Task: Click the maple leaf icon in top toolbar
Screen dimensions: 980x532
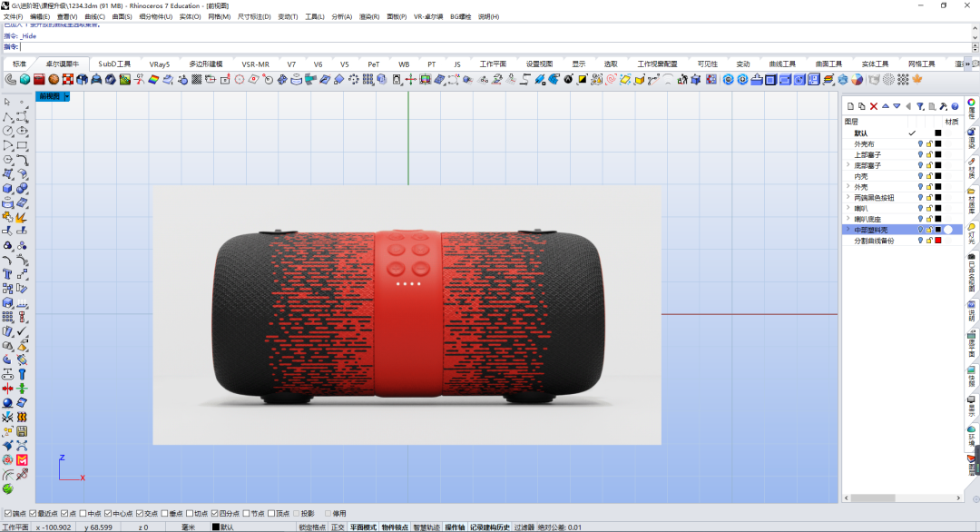Action: [x=917, y=79]
